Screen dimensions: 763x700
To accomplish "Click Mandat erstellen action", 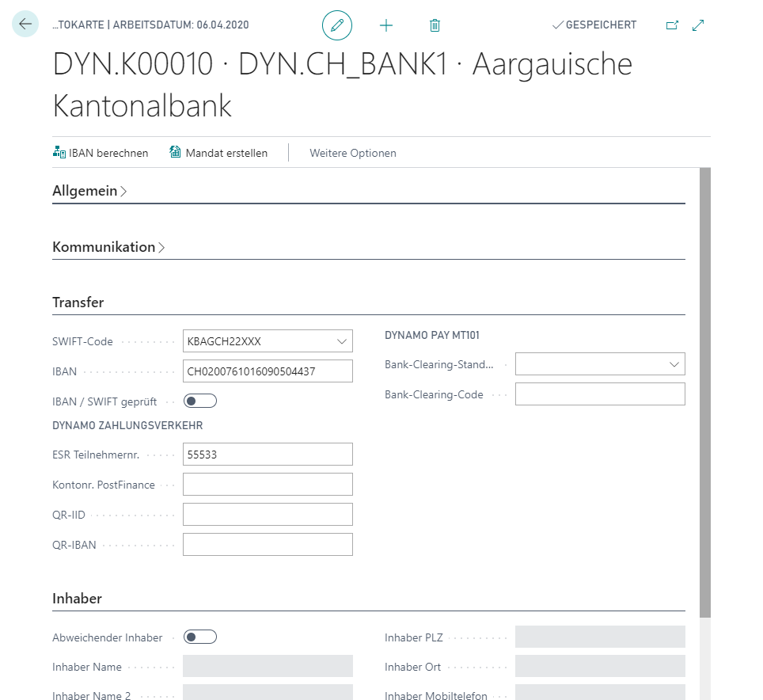I will [x=218, y=153].
